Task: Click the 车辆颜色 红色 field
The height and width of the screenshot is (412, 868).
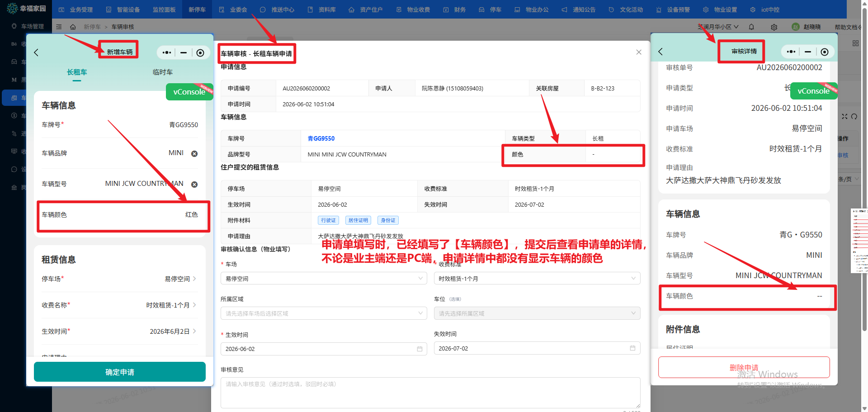Action: click(x=120, y=215)
